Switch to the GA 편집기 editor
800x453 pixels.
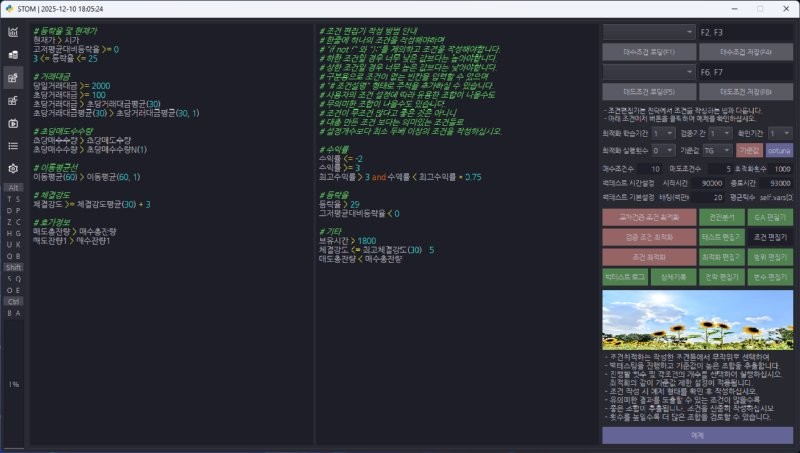pyautogui.click(x=770, y=217)
